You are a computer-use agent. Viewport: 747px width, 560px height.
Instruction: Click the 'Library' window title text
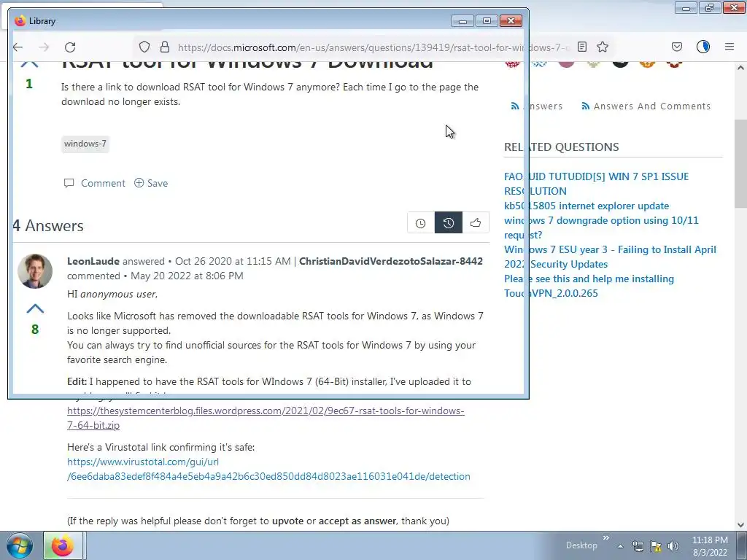[x=42, y=21]
